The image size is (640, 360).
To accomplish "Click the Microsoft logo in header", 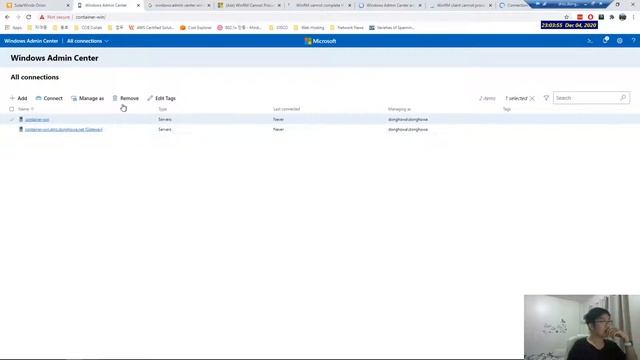I will tap(320, 41).
